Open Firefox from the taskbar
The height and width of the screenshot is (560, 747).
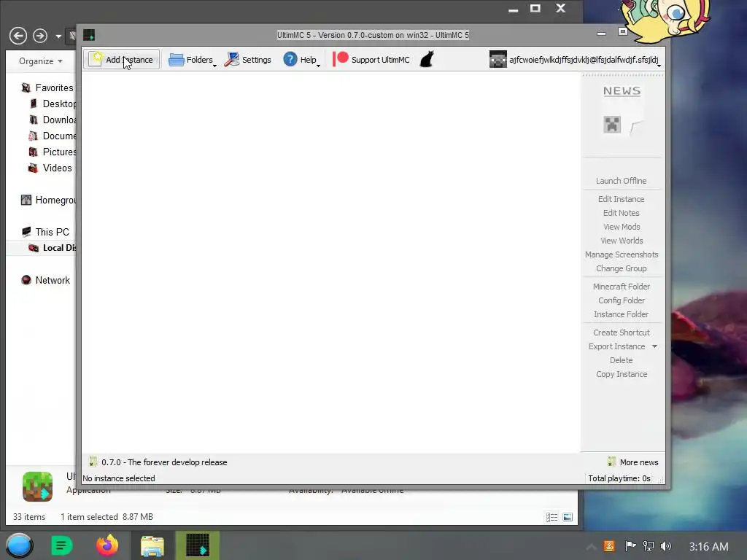pos(107,545)
